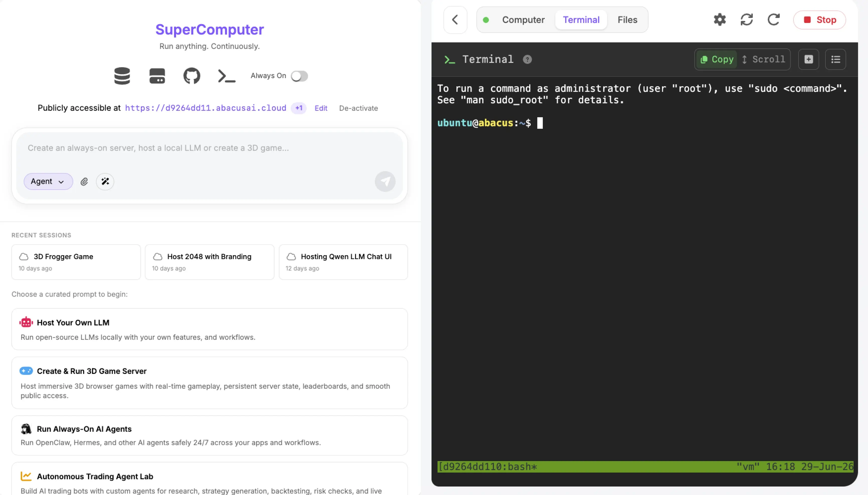This screenshot has width=868, height=495.
Task: De-activate public access
Action: pos(359,108)
